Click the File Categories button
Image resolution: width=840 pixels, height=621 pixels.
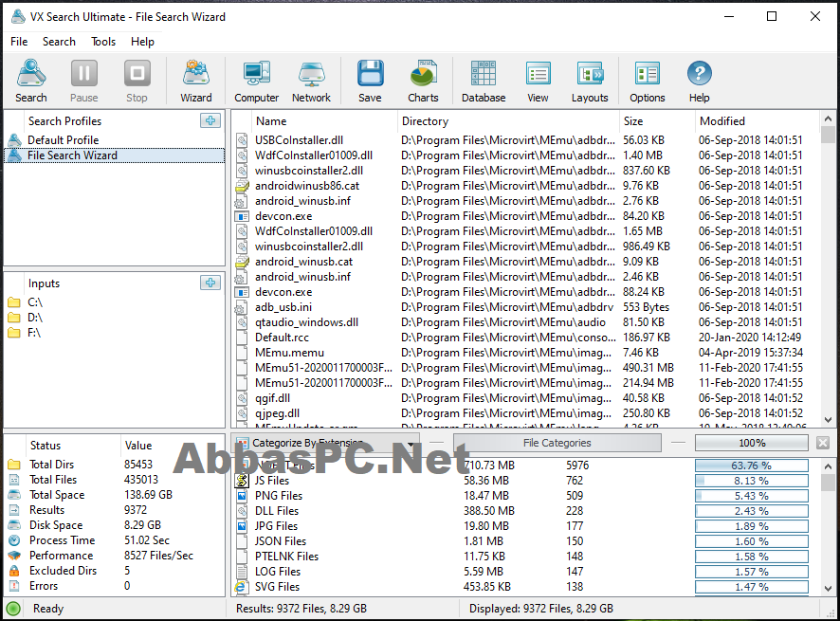pos(557,443)
